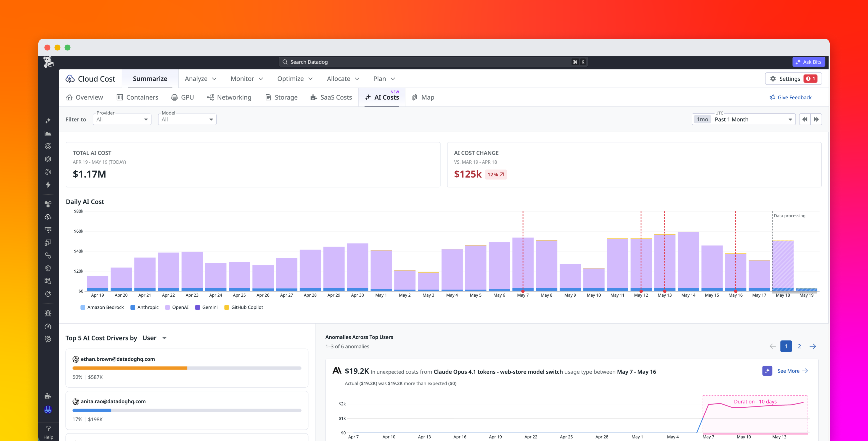Screen dimensions: 868x441
Task: Open the Model filter dropdown
Action: click(187, 119)
